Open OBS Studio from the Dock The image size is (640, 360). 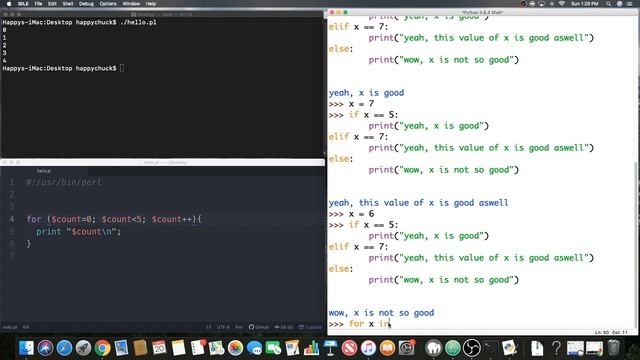click(472, 348)
